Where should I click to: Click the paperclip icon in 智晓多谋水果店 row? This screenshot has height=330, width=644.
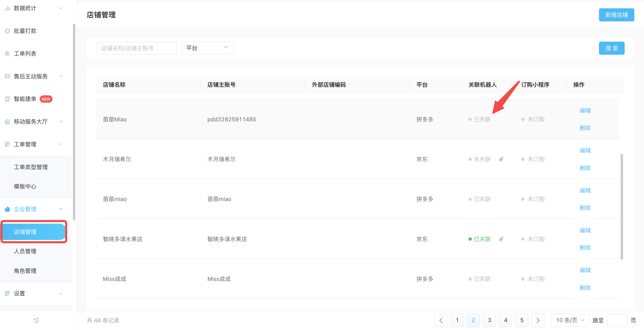coord(501,239)
